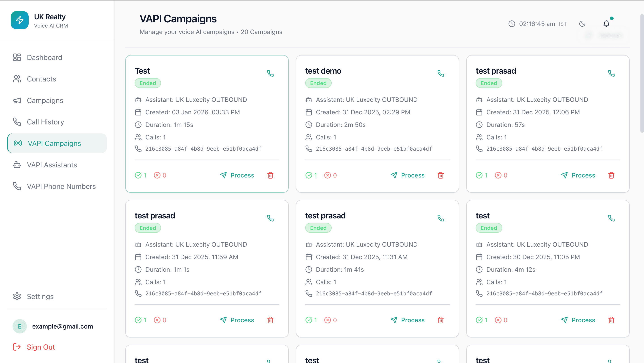Screen dimensions: 644x363
Task: Click phone icon on test demo card
Action: coord(441,73)
